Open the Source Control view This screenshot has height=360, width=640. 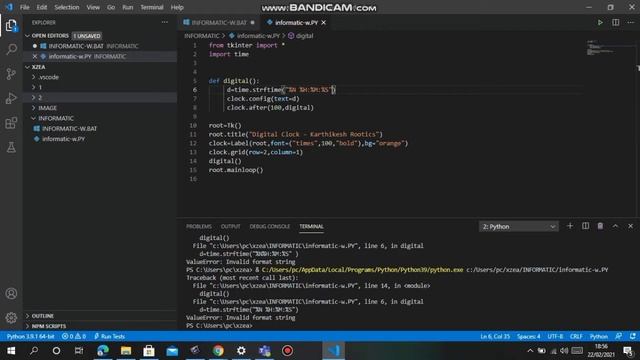pyautogui.click(x=11, y=74)
